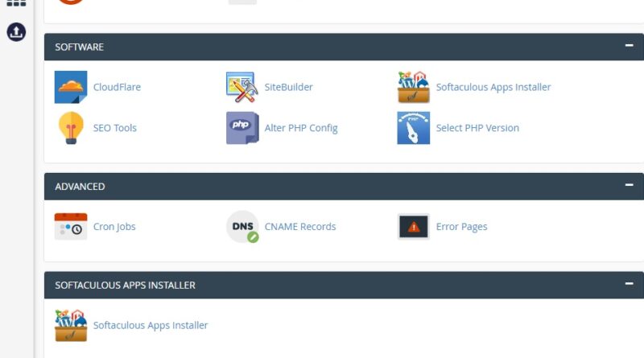Click the CNAME Records DNS icon
644x358 pixels.
click(x=242, y=227)
